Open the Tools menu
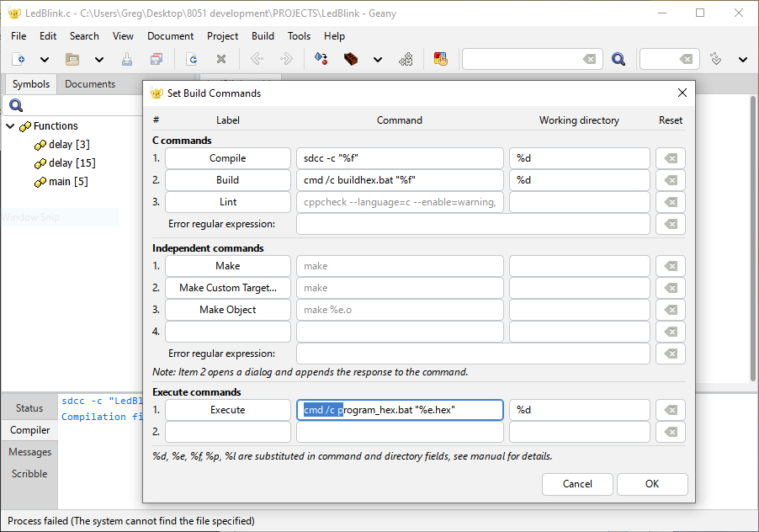This screenshot has width=759, height=532. [299, 36]
